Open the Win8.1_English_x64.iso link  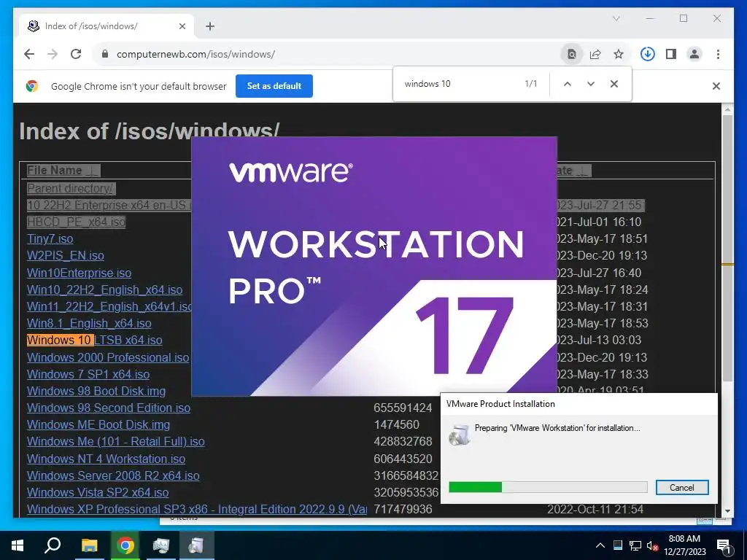89,323
